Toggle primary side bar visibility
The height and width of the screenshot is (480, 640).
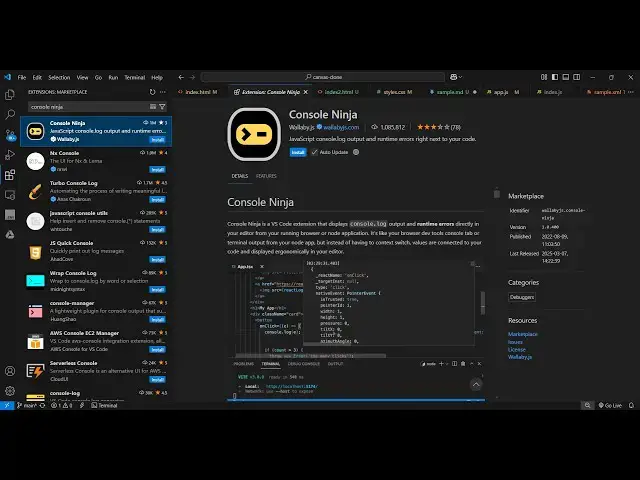point(555,77)
